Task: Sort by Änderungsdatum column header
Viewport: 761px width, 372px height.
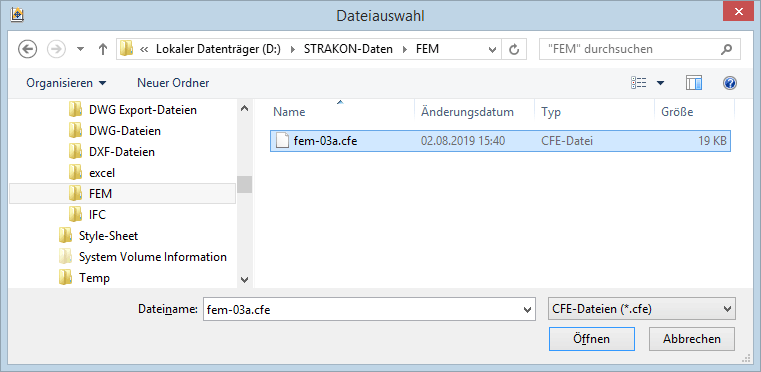Action: pyautogui.click(x=467, y=112)
